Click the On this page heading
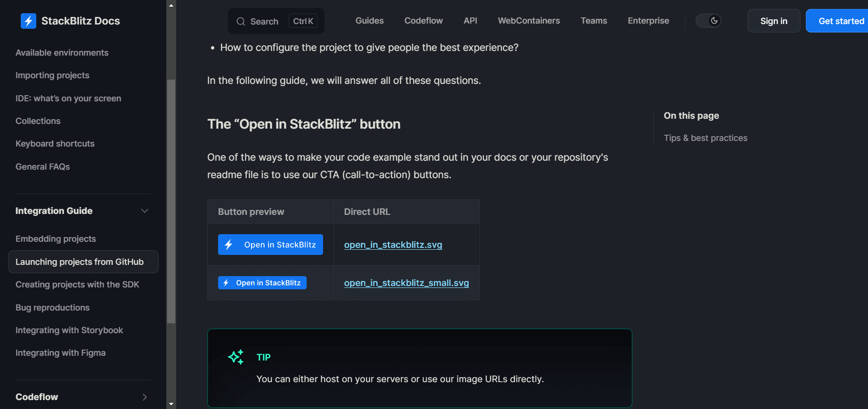Viewport: 868px width, 409px height. (691, 115)
